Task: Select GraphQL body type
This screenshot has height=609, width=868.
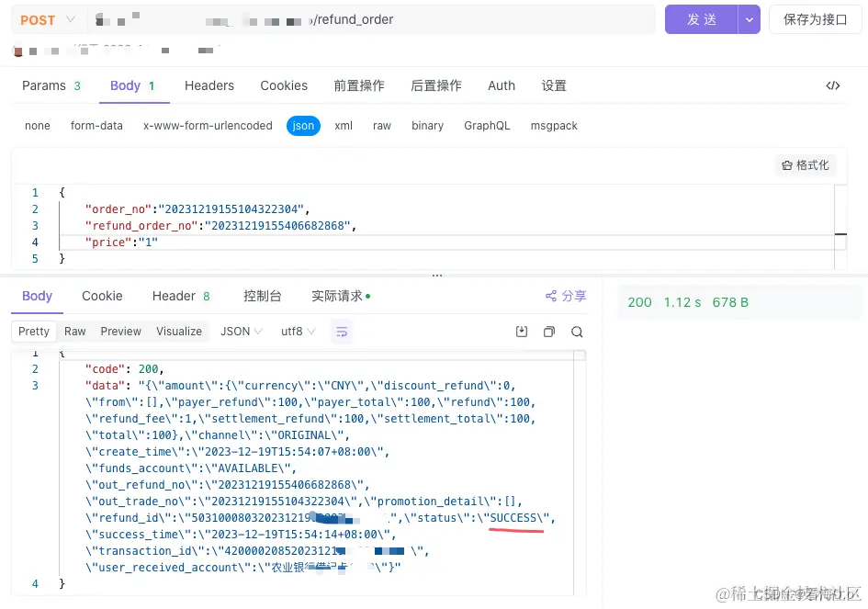Action: 487,126
